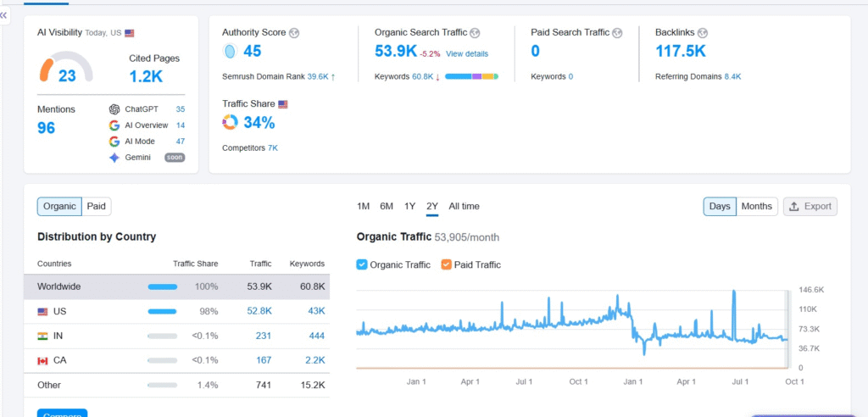Select the 1Y time range
This screenshot has height=417, width=868.
point(409,206)
